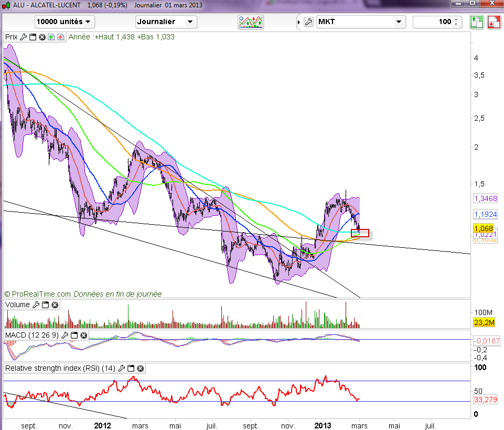
Task: Maximize the Volume panel window
Action: pos(45,305)
